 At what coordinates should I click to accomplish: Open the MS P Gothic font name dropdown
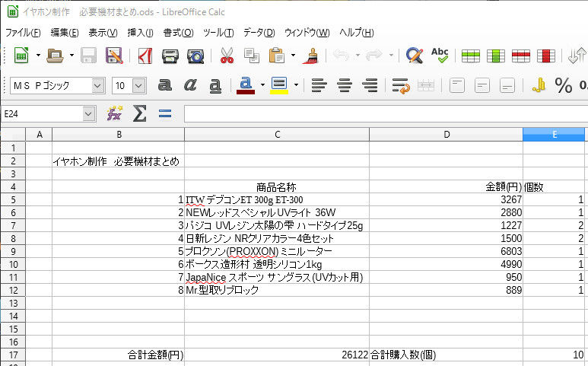point(97,86)
